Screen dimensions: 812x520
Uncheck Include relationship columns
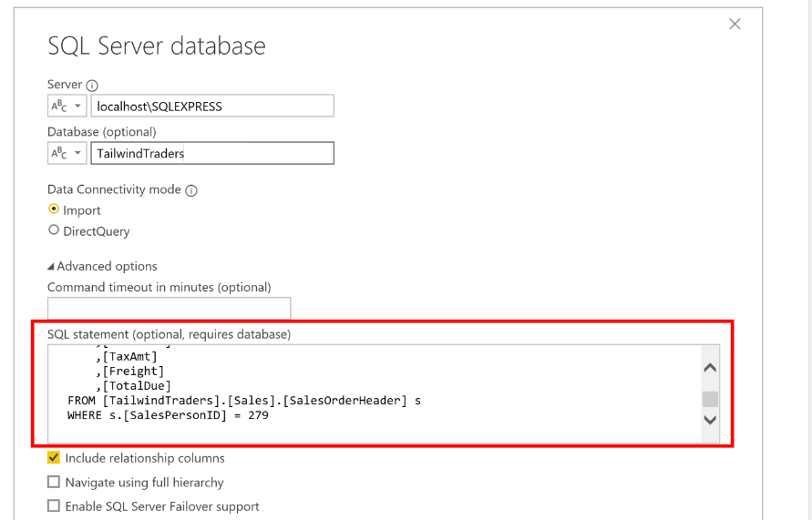(54, 458)
